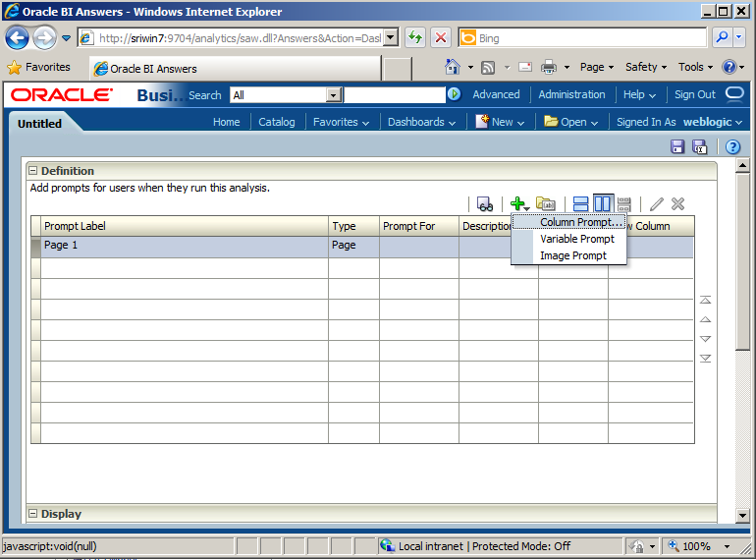Viewport: 756px width, 560px height.
Task: Select the Page 1 prompt row
Action: 362,246
